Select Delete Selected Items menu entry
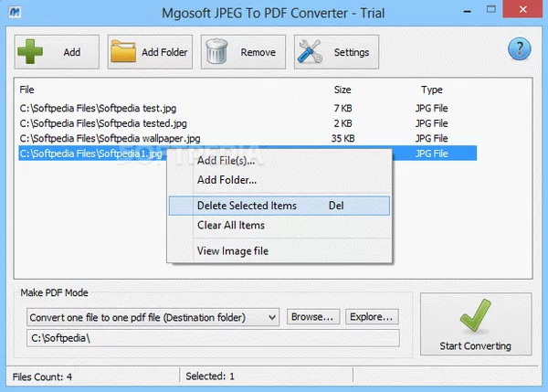The height and width of the screenshot is (392, 548). click(279, 206)
